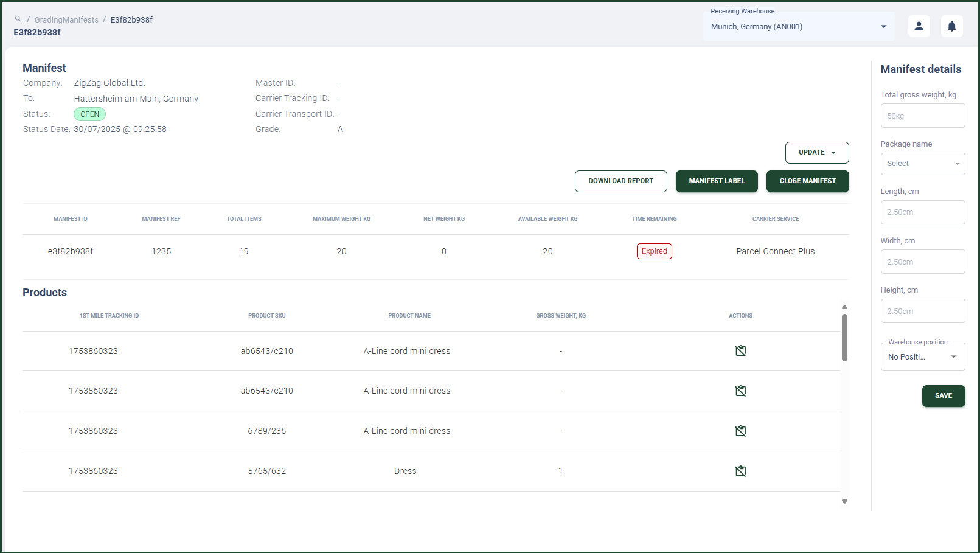Click SKU 6789/236 cell
Viewport: 980px width, 553px height.
(x=266, y=431)
